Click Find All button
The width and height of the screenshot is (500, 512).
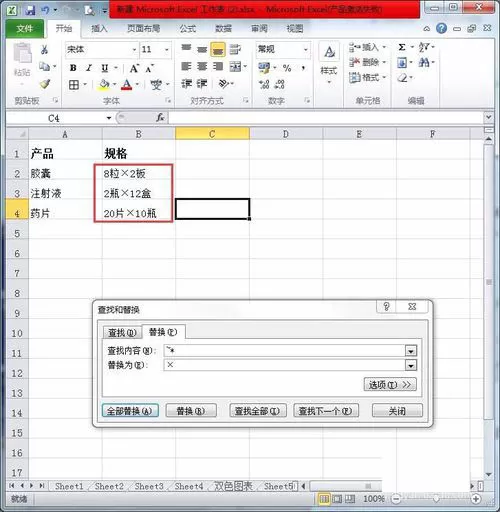257,411
